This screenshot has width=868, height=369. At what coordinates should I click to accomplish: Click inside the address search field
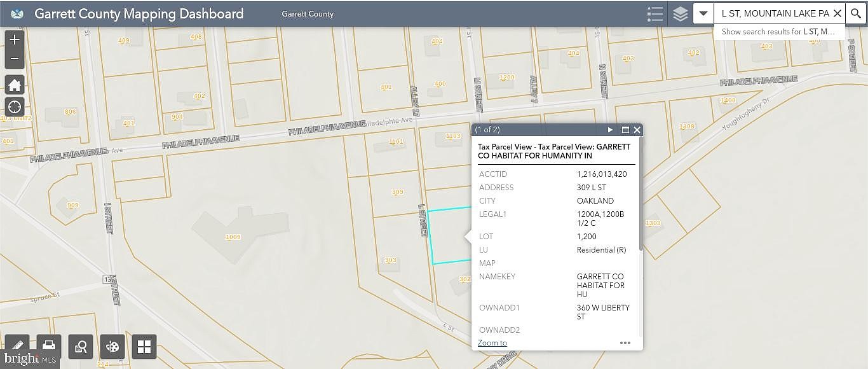coord(773,13)
